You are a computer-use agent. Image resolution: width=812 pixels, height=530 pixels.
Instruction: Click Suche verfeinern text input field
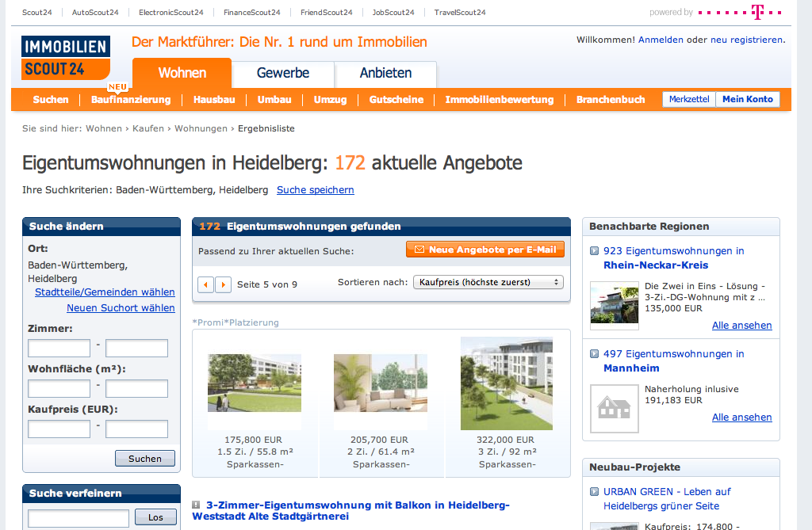pyautogui.click(x=79, y=518)
